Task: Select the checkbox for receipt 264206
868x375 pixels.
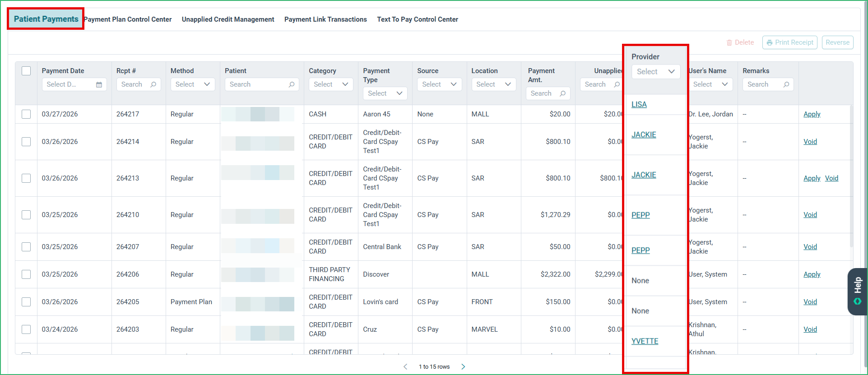Action: coord(26,274)
